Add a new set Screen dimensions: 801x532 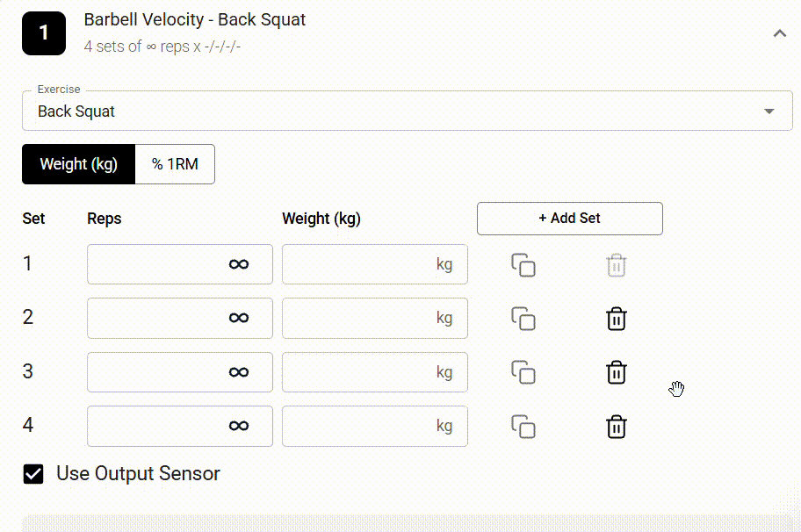point(570,219)
